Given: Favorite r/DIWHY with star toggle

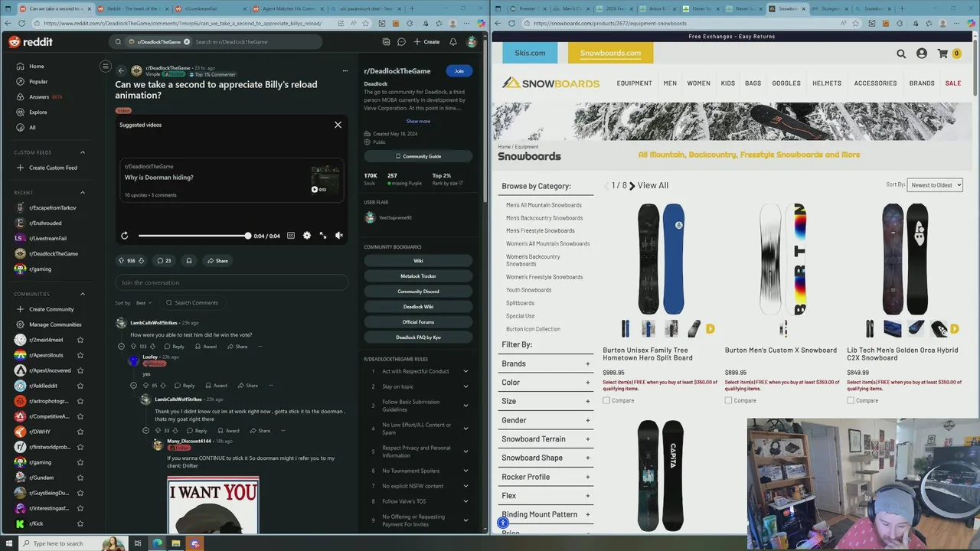Looking at the screenshot, I should [x=80, y=432].
